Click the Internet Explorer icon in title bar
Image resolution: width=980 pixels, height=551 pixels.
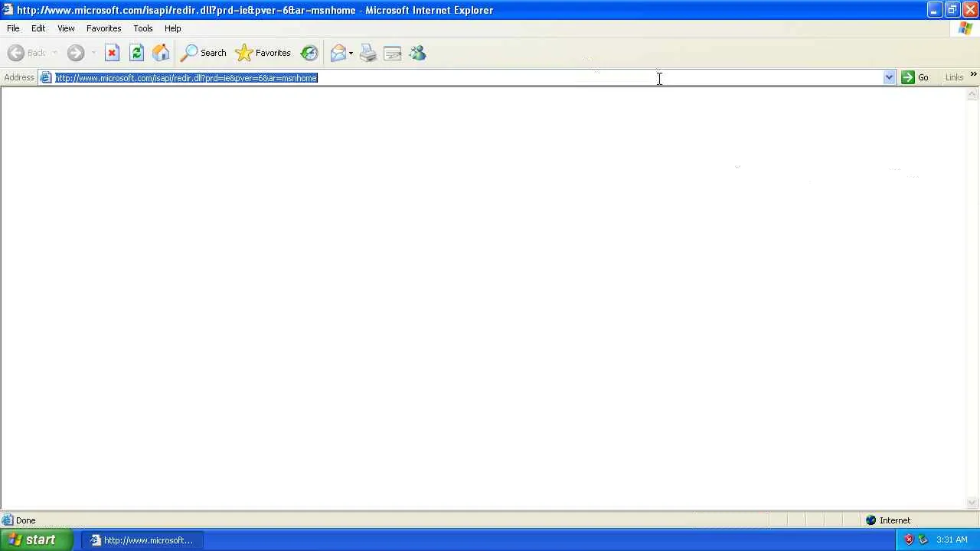coord(8,10)
